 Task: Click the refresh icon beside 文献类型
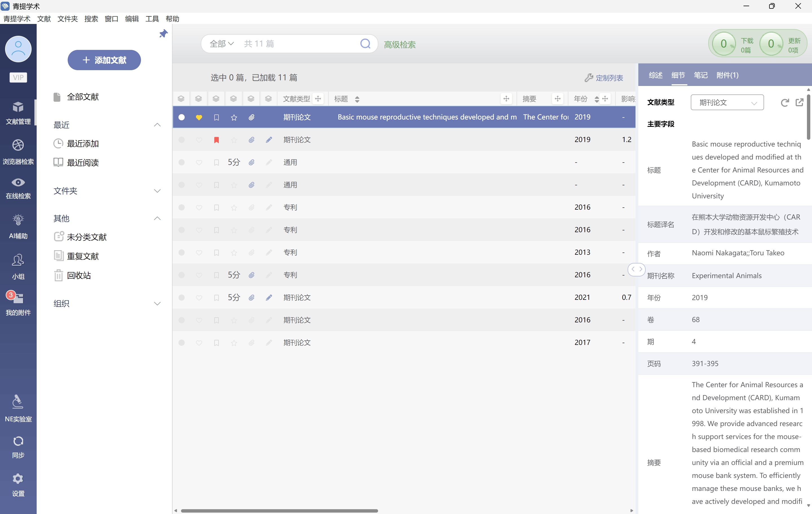pyautogui.click(x=785, y=103)
